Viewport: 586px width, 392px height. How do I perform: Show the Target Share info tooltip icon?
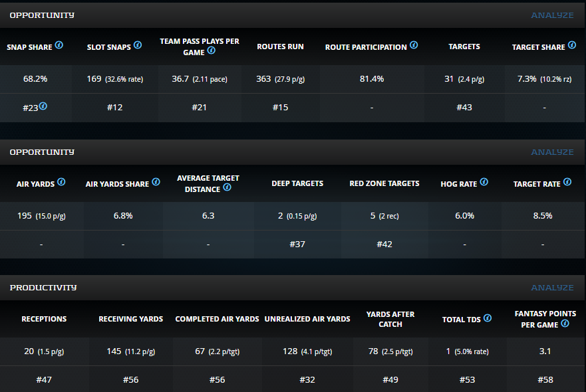click(x=572, y=46)
